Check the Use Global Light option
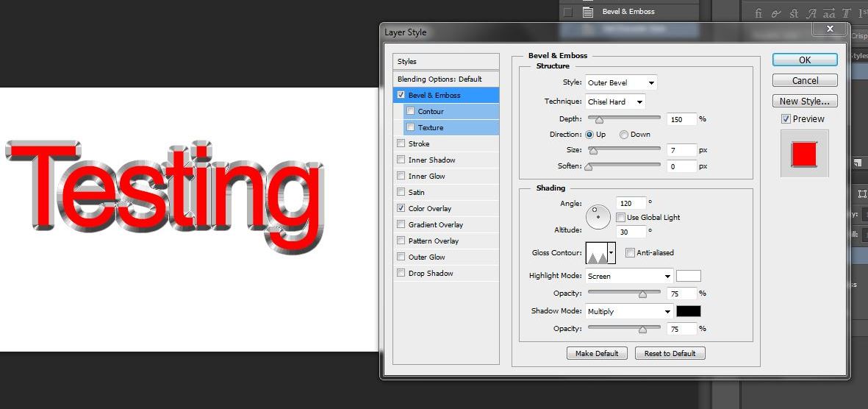The width and height of the screenshot is (868, 409). [x=621, y=218]
